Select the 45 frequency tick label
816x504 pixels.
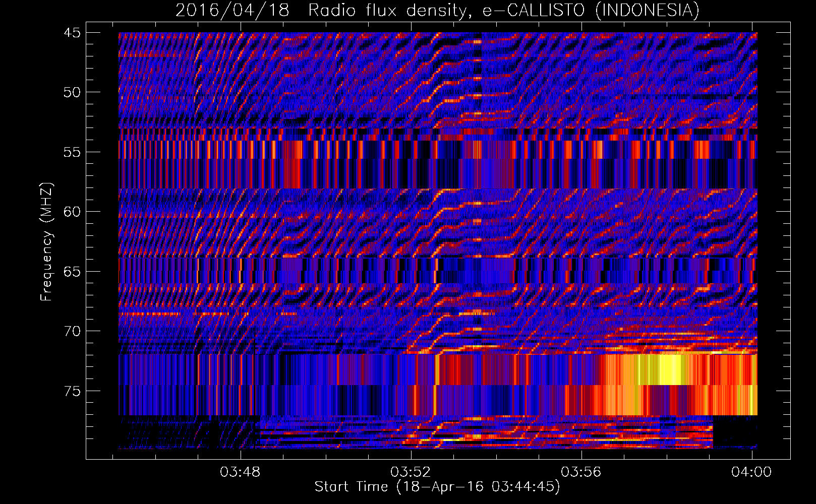[72, 33]
